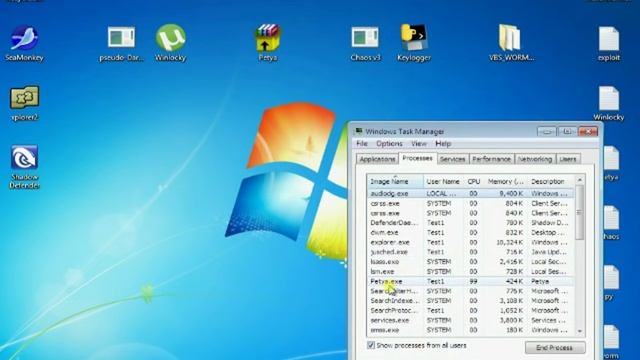Switch to the Services tab
The image size is (640, 360).
453,159
